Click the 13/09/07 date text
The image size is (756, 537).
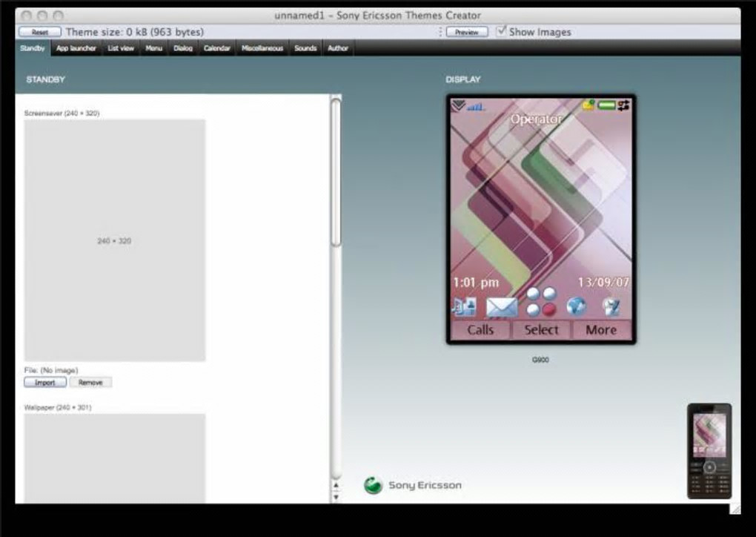click(x=603, y=282)
